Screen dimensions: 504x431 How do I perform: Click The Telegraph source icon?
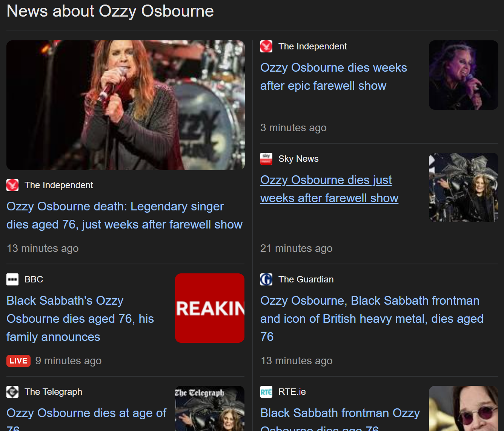click(x=12, y=392)
